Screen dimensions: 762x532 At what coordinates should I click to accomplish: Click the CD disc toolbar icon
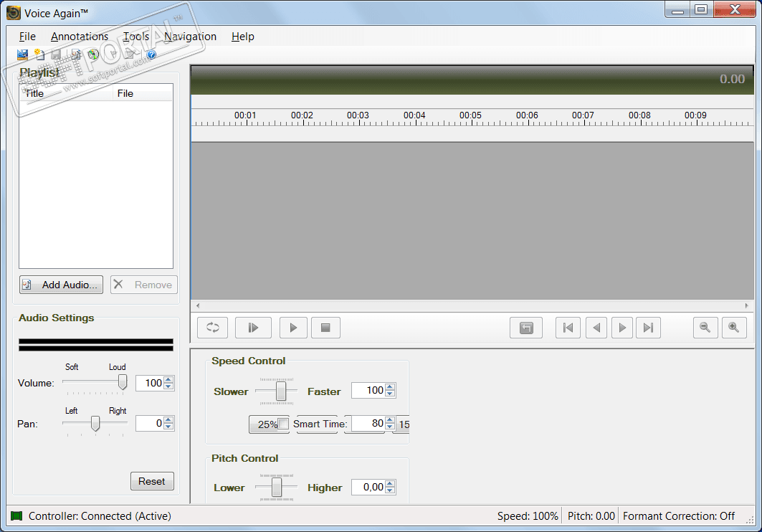pos(93,54)
